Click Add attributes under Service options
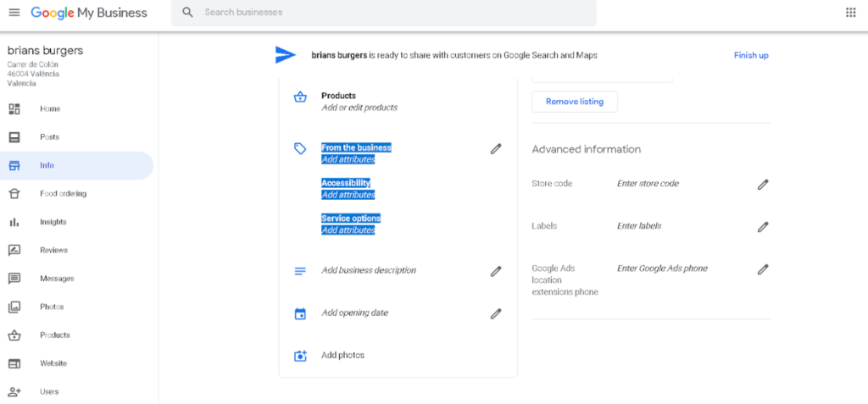This screenshot has width=868, height=404. 348,230
